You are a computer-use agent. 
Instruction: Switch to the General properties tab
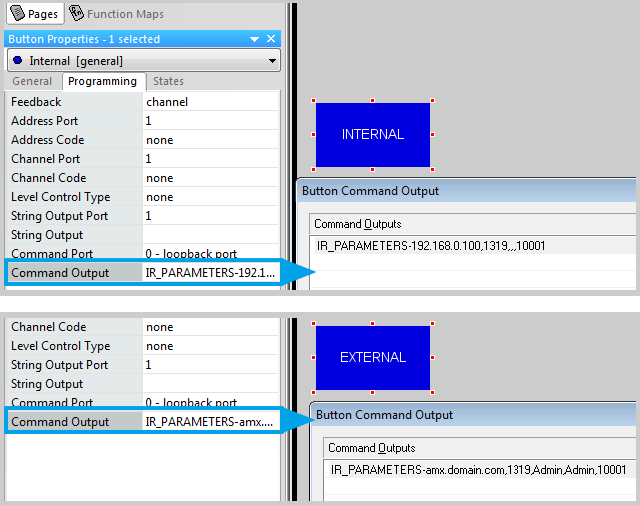(x=32, y=81)
